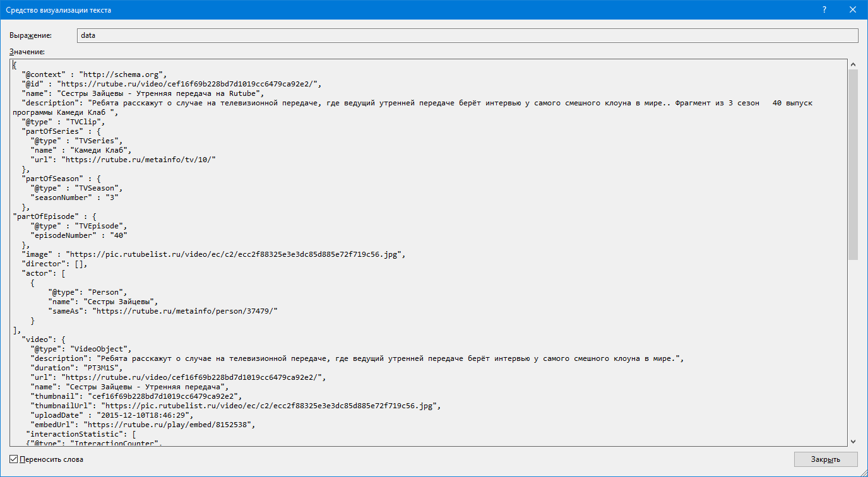Click the "episodeNumber" : "40" line
Image resolution: width=868 pixels, height=477 pixels.
tap(79, 235)
